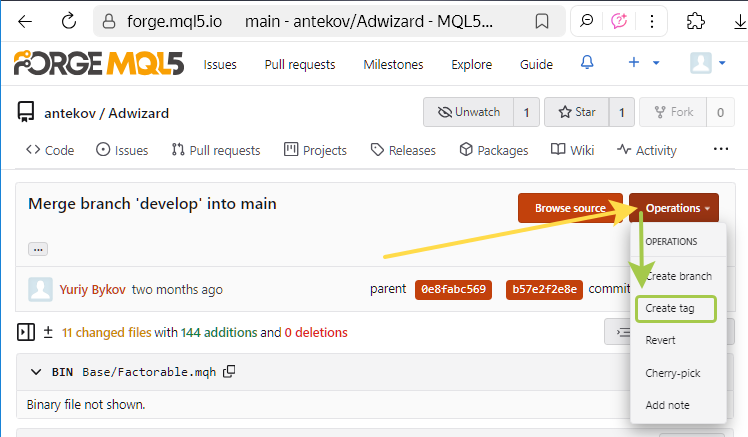Image resolution: width=748 pixels, height=437 pixels.
Task: Open parent commit 0e8fabc569
Action: 453,290
